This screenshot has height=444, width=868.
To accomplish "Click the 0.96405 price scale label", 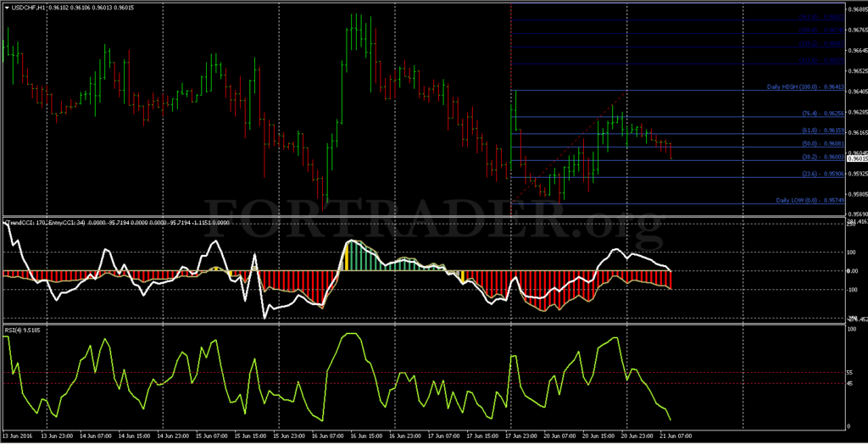I will (856, 92).
